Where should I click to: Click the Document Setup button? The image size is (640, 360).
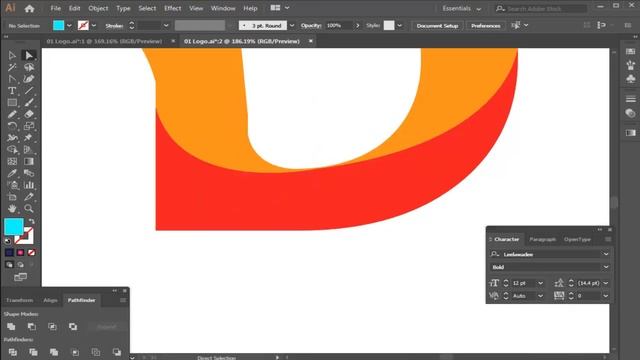tap(438, 26)
